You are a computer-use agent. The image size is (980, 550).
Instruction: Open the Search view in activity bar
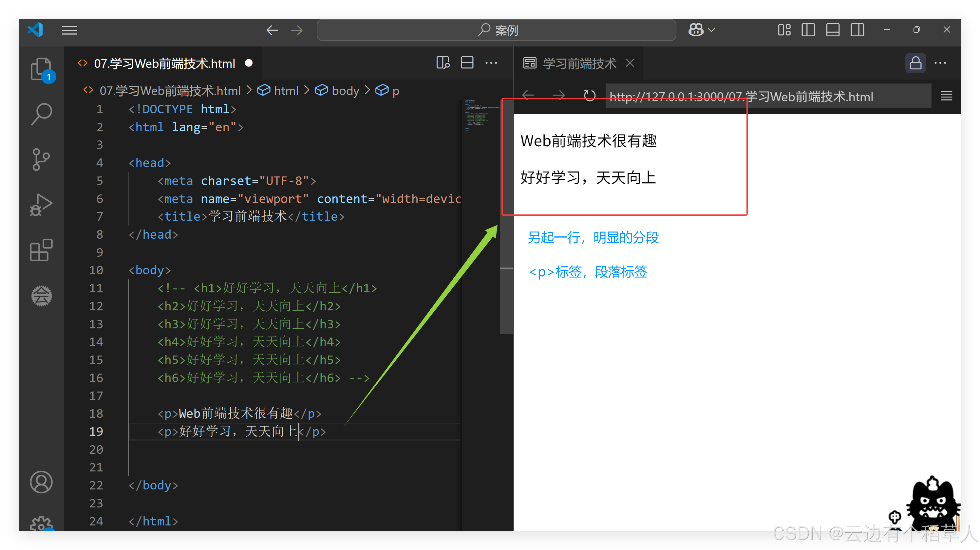(x=41, y=114)
